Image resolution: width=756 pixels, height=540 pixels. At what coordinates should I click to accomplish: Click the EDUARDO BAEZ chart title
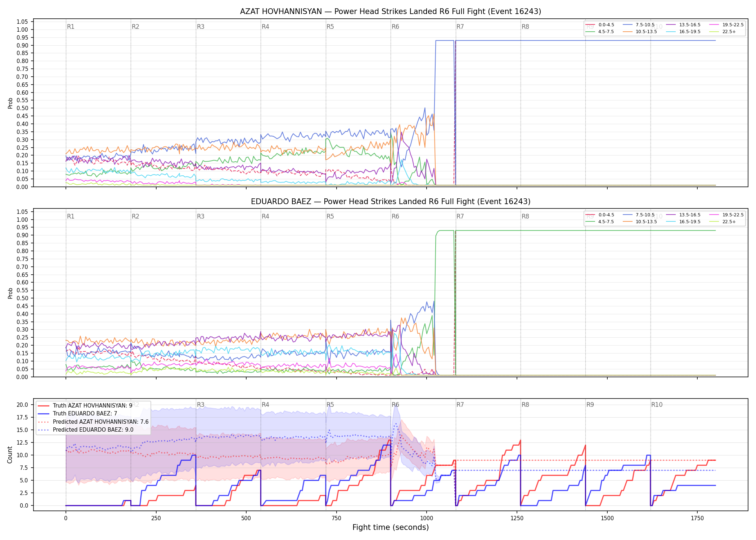[x=391, y=202]
